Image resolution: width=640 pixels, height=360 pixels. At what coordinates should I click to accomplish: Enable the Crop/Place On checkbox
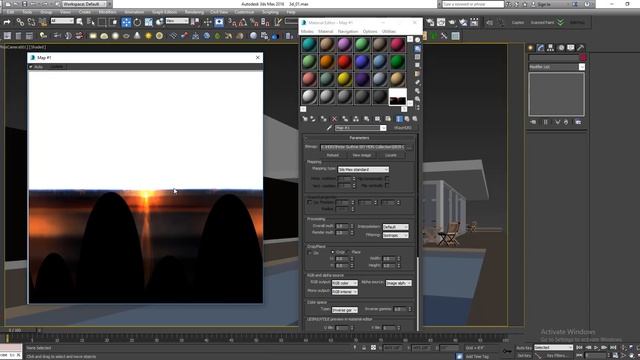click(309, 253)
